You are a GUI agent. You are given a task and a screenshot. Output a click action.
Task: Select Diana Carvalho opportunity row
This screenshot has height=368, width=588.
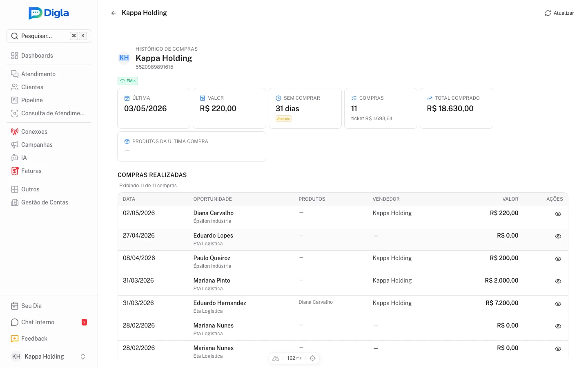coord(343,217)
